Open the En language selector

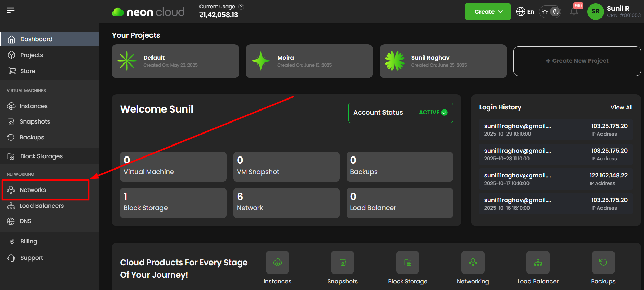(x=525, y=12)
